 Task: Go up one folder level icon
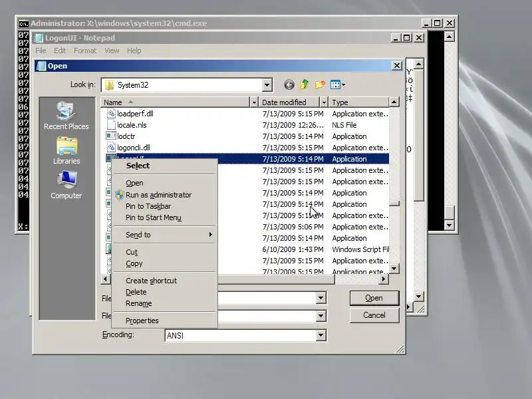(304, 84)
